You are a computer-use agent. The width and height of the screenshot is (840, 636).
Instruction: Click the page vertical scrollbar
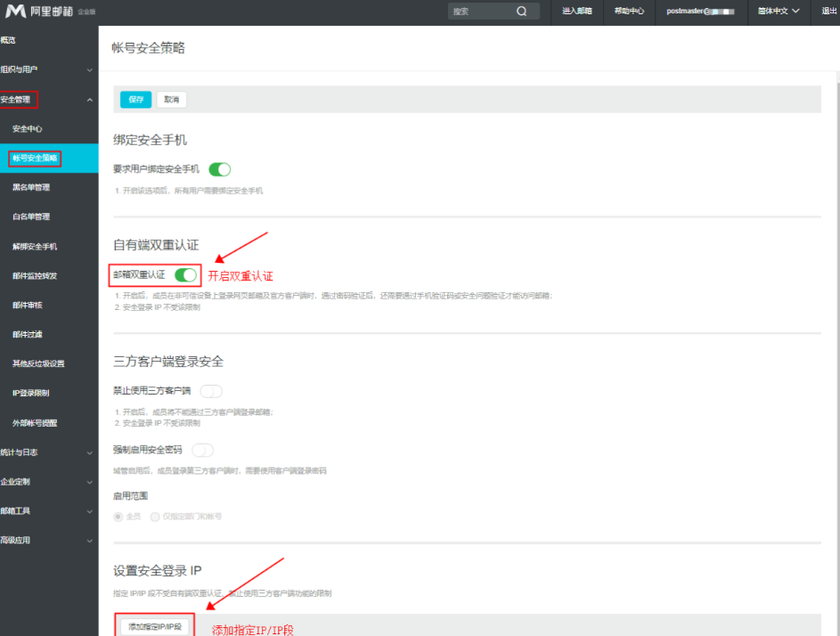[x=838, y=354]
